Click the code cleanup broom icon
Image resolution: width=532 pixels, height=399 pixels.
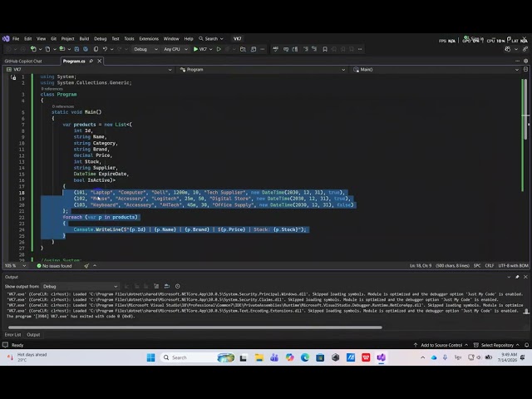tap(86, 266)
